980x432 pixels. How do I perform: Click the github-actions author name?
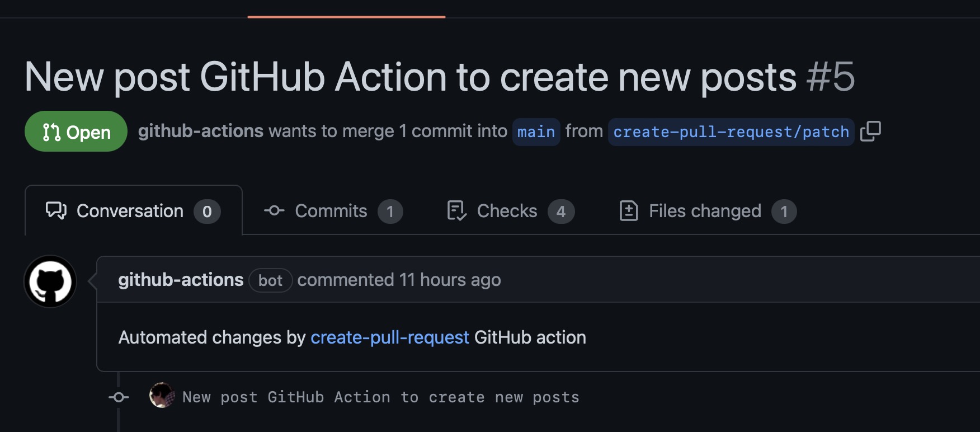pos(179,280)
